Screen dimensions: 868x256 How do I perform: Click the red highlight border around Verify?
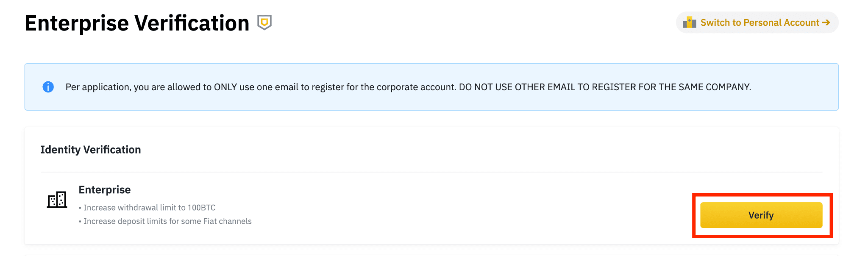(x=762, y=195)
